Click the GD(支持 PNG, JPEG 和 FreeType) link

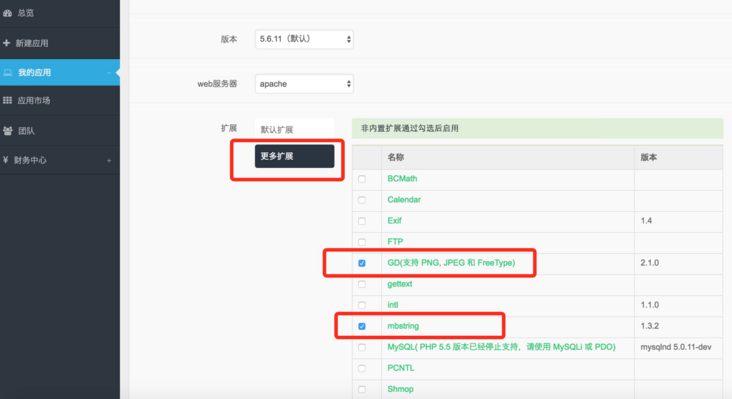click(451, 263)
